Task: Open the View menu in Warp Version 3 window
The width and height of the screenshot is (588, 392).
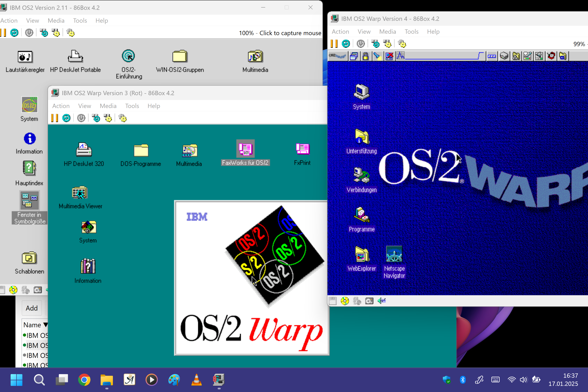Action: 85,106
